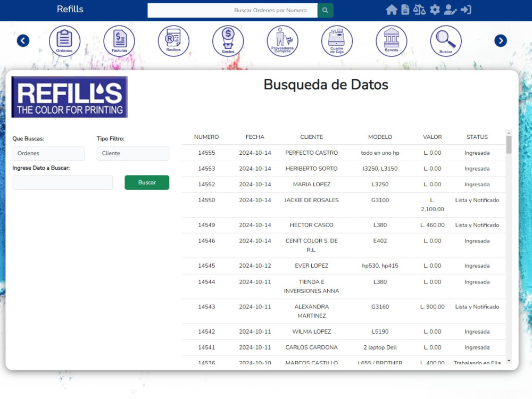Viewport: 532px width, 399px height.
Task: Select order number 14542
Action: [206, 331]
